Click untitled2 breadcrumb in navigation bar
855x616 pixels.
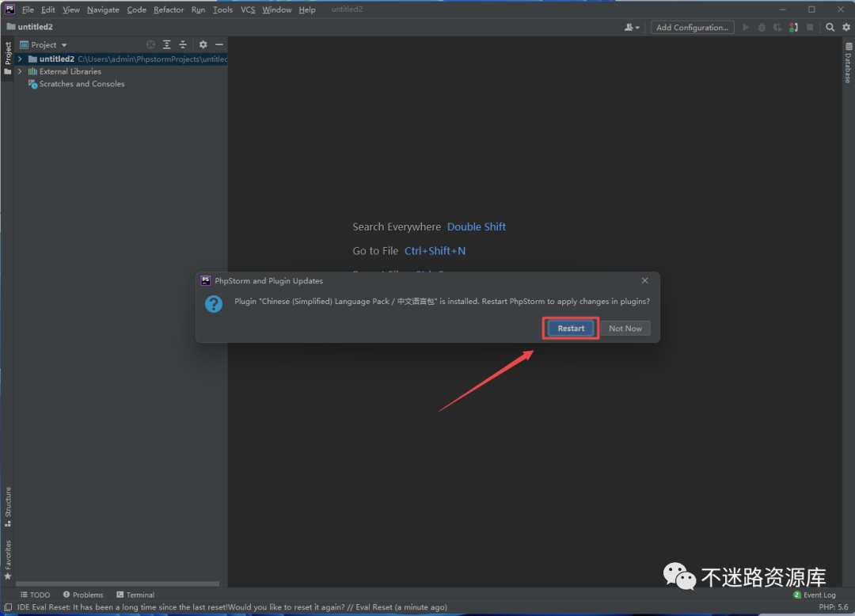(30, 27)
